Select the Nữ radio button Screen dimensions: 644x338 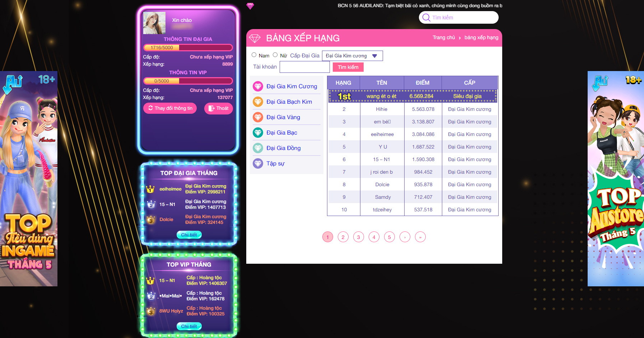coord(275,55)
